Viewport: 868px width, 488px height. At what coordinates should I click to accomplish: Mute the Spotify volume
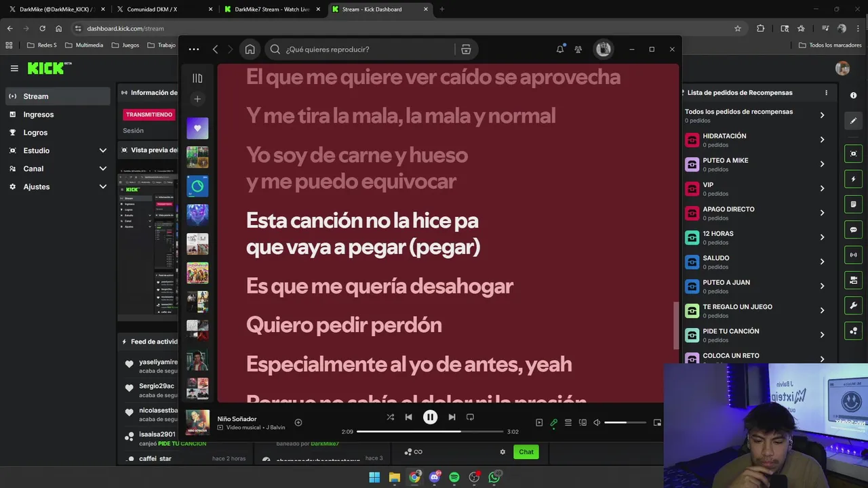click(x=597, y=422)
